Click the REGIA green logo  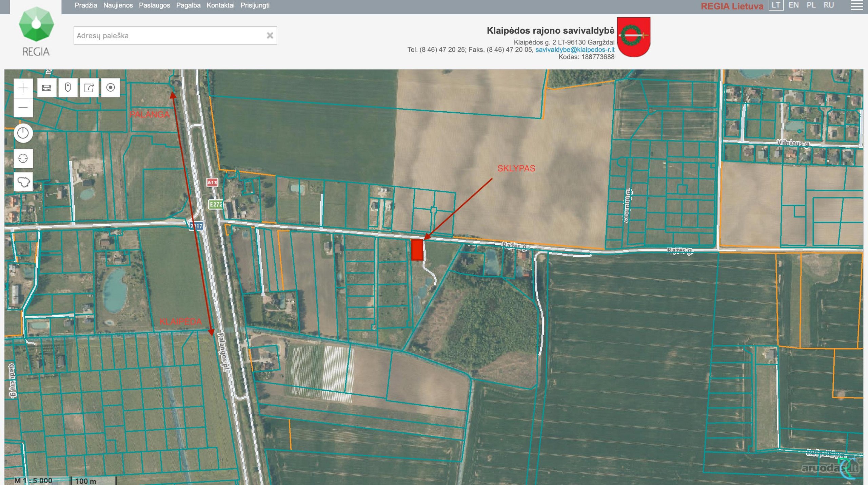(x=36, y=32)
